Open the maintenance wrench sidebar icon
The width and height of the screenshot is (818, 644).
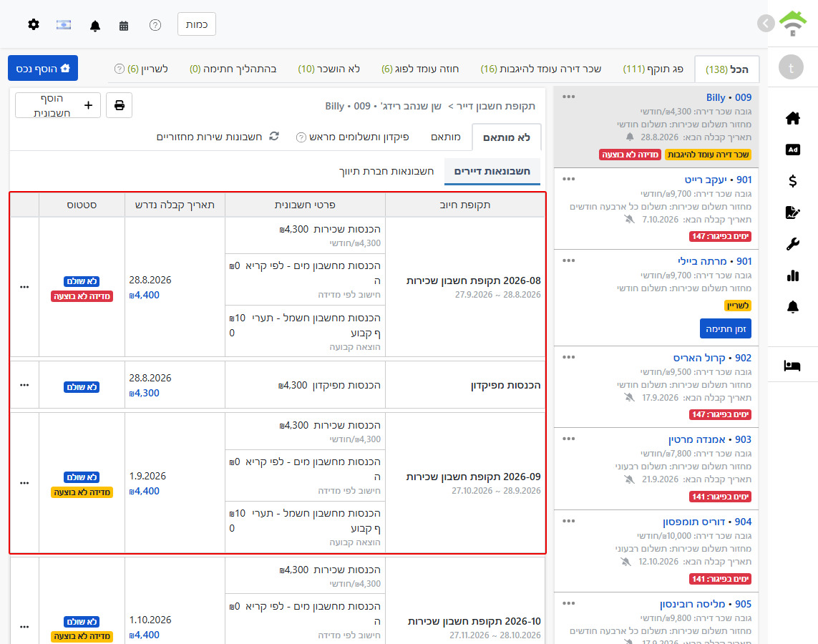(x=792, y=243)
